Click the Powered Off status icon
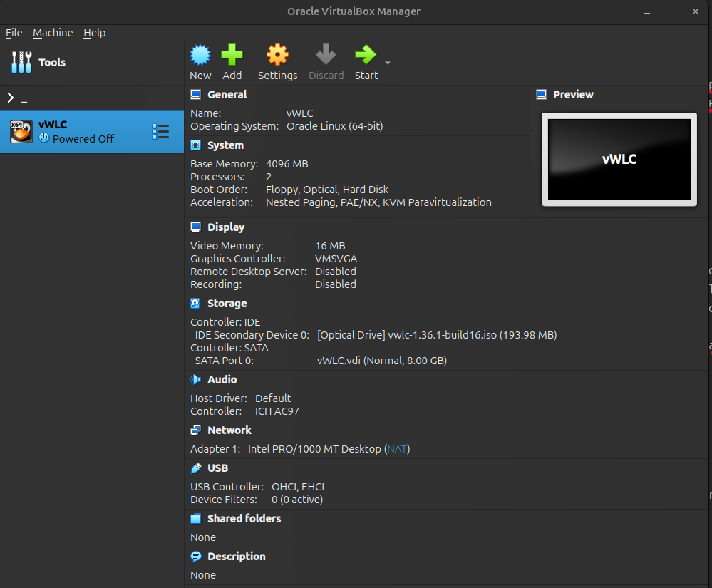712x588 pixels. click(x=44, y=138)
